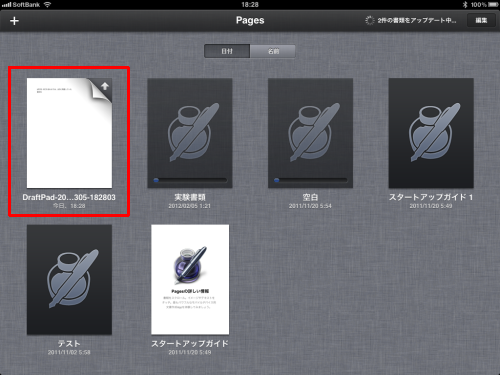Viewport: 500px width, 375px height.
Task: Tap the SoftBank signal strength bars
Action: pos(6,5)
